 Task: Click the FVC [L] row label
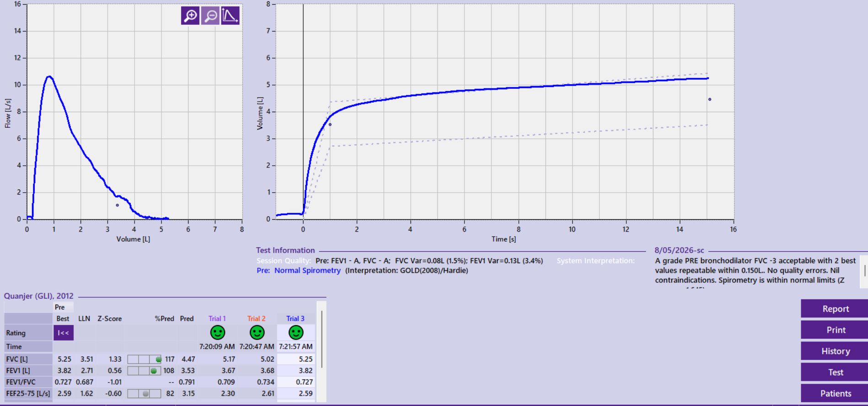click(28, 359)
